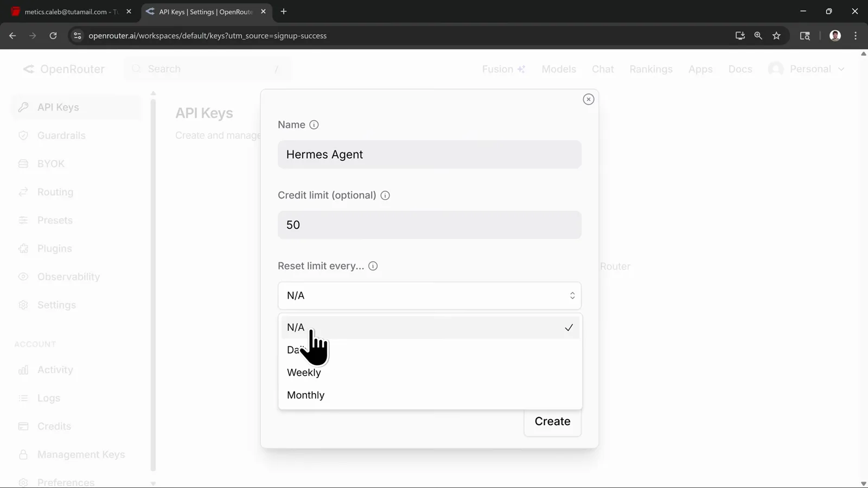This screenshot has width=868, height=488.
Task: Click the Name info icon
Action: (314, 125)
